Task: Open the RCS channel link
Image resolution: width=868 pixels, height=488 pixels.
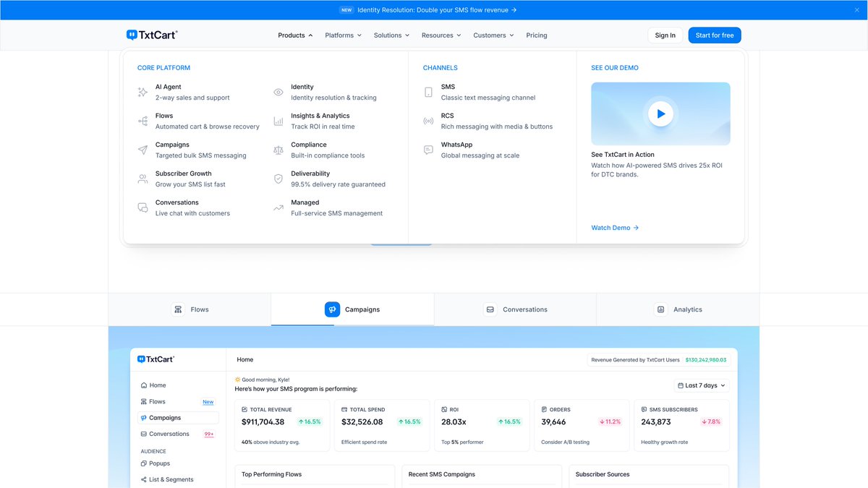Action: [488, 121]
